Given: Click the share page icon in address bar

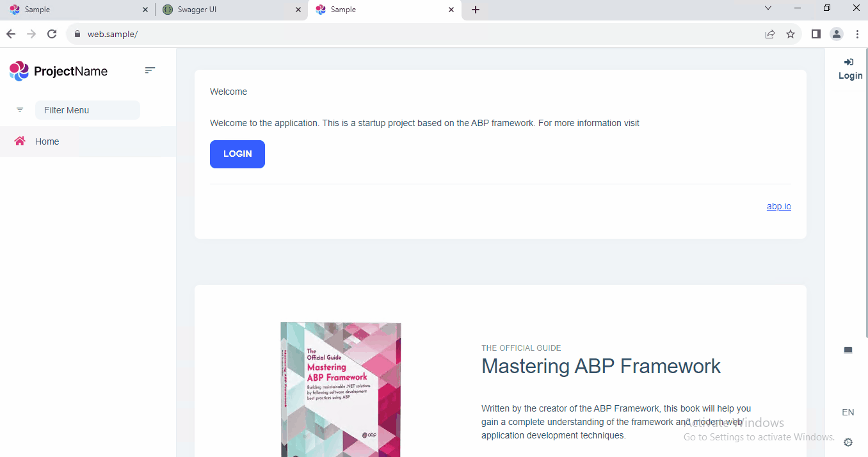Looking at the screenshot, I should coord(770,34).
